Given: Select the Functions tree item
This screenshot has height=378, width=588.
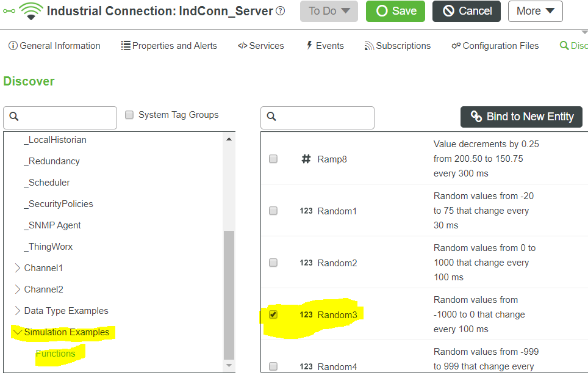Looking at the screenshot, I should [56, 353].
